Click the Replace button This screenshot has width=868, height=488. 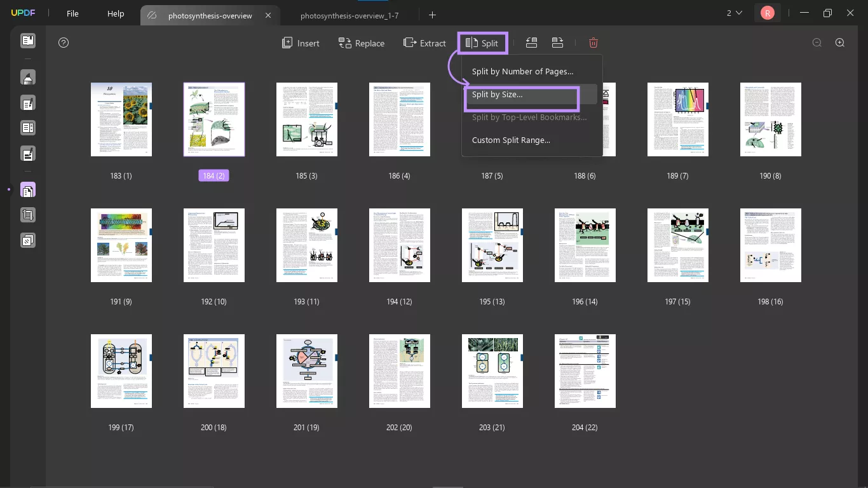[362, 43]
